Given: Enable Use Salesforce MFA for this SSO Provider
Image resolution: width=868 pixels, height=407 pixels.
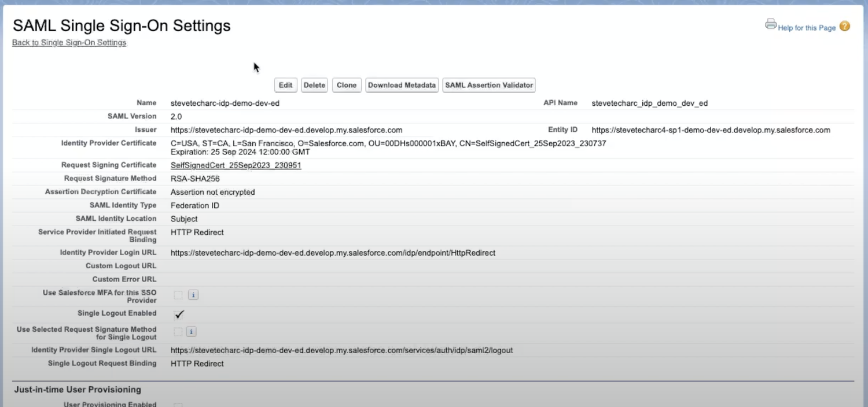Looking at the screenshot, I should (178, 295).
